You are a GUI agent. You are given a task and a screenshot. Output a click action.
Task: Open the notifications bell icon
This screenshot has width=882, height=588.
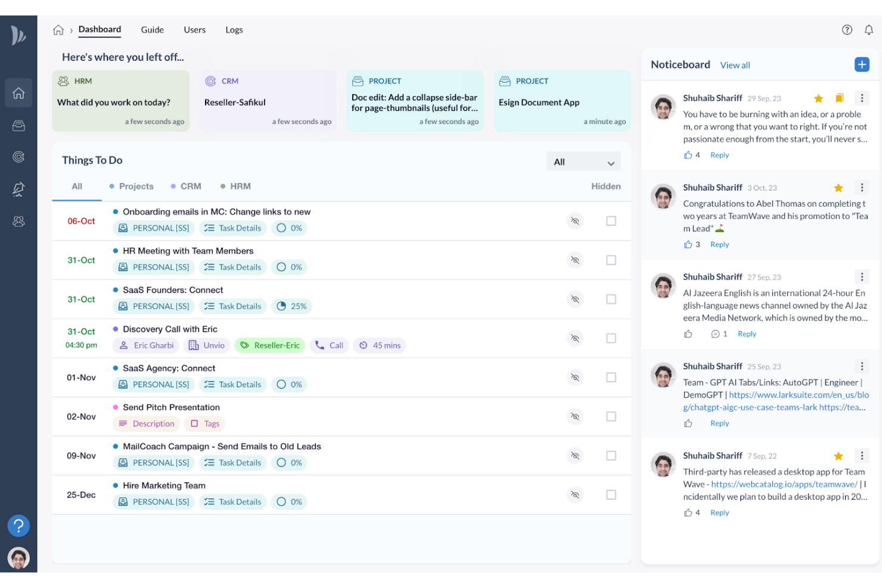click(x=869, y=29)
